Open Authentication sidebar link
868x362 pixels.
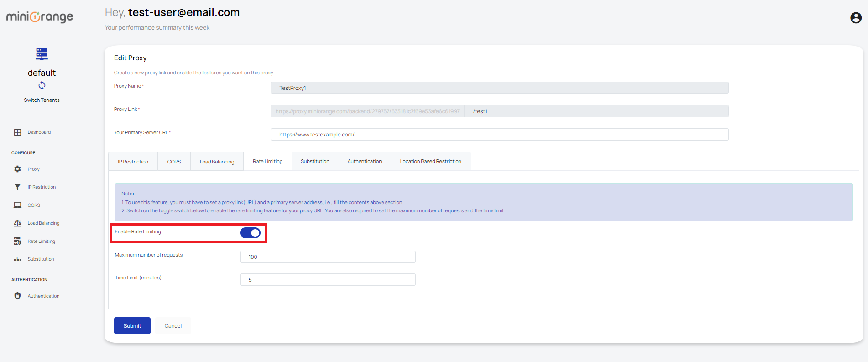tap(43, 296)
